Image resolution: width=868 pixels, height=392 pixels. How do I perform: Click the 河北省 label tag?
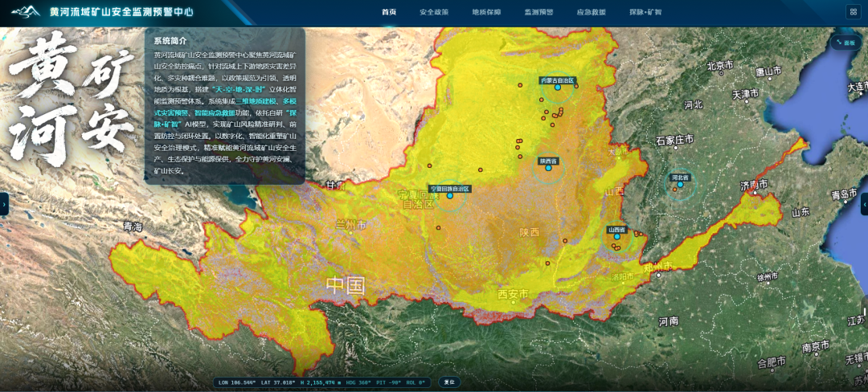(x=681, y=178)
